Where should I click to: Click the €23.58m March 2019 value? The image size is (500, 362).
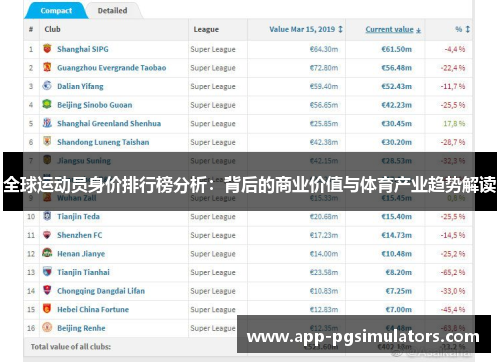point(324,272)
